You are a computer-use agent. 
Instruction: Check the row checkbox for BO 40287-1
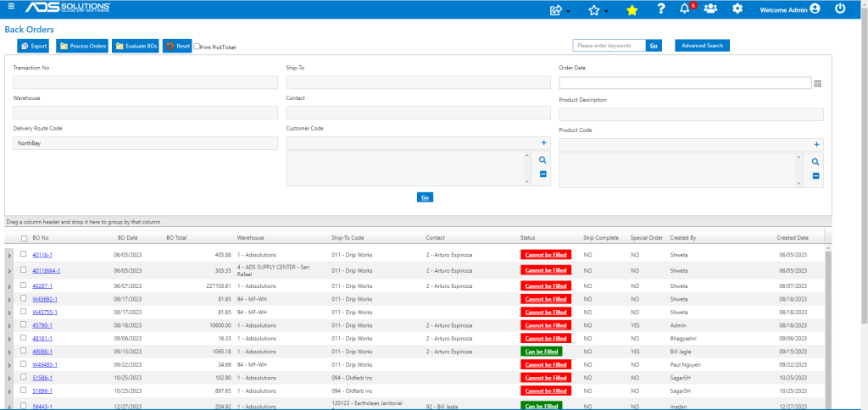[x=23, y=285]
